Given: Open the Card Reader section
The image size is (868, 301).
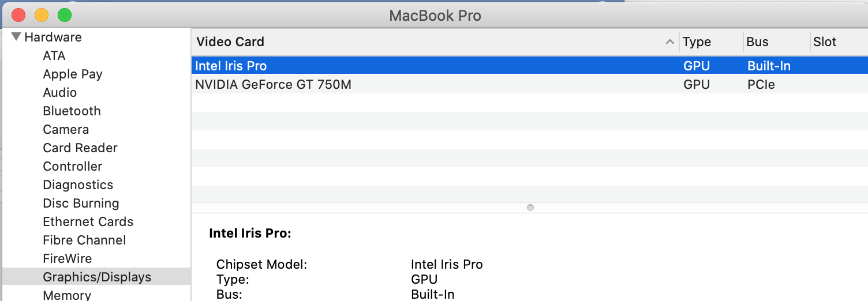Looking at the screenshot, I should (x=80, y=148).
